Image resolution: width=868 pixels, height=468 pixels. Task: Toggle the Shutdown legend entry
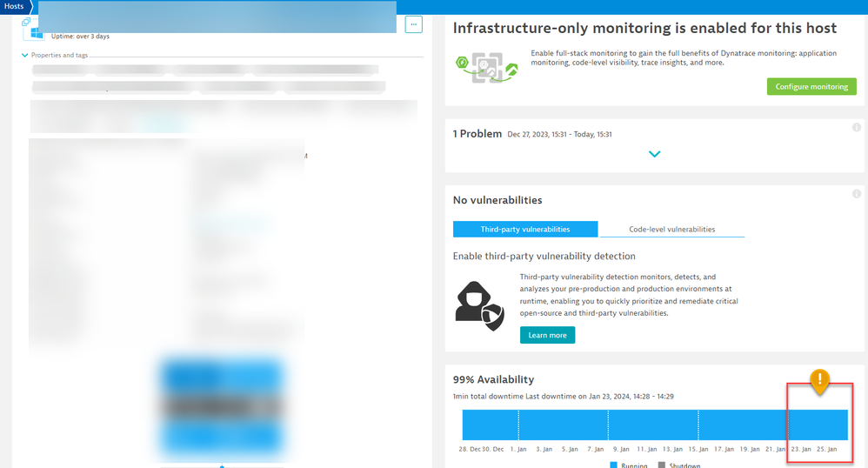point(683,465)
